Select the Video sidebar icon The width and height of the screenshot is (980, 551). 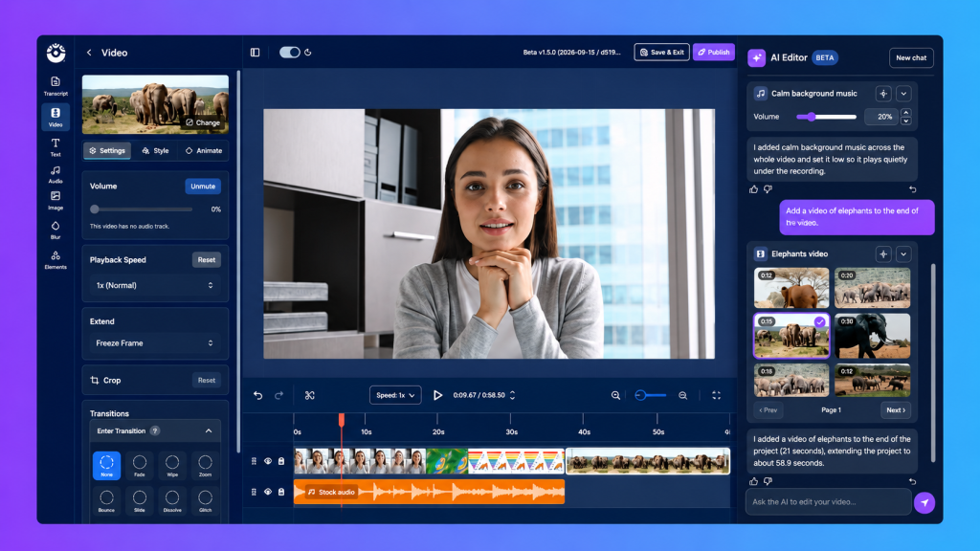coord(56,117)
